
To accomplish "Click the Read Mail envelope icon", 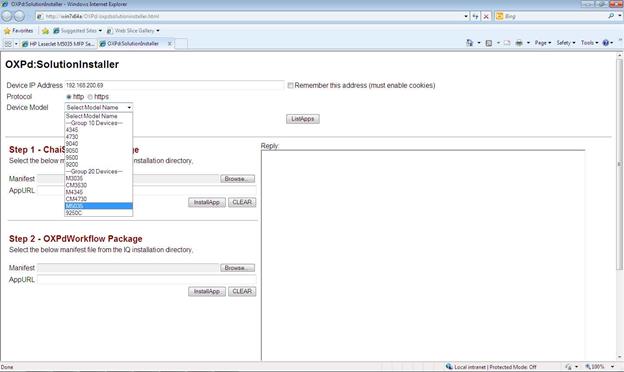I will (x=507, y=43).
